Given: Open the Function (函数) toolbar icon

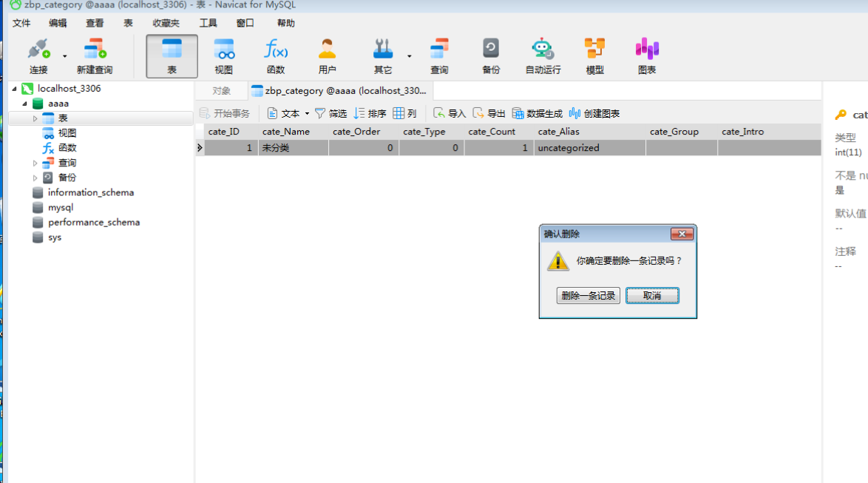Looking at the screenshot, I should coord(276,56).
